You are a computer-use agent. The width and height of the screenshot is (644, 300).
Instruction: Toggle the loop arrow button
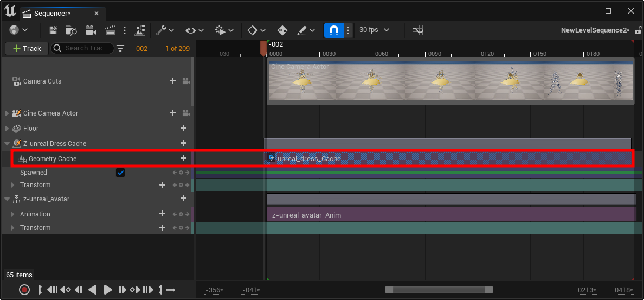pos(171,290)
